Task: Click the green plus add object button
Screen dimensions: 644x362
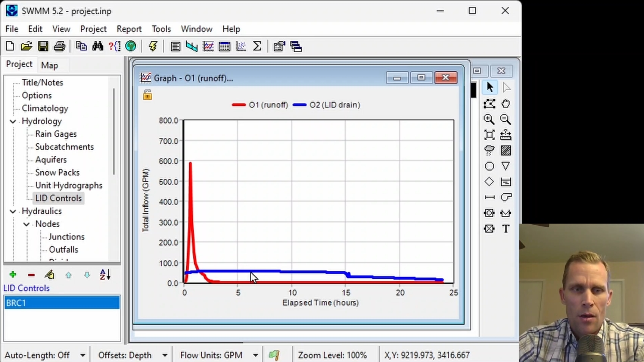Action: [x=13, y=275]
